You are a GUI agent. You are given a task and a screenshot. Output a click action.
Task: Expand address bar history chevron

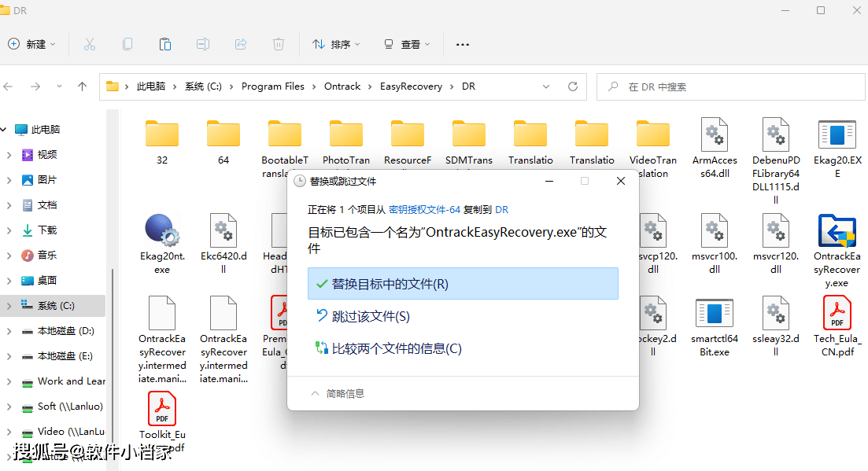point(546,86)
